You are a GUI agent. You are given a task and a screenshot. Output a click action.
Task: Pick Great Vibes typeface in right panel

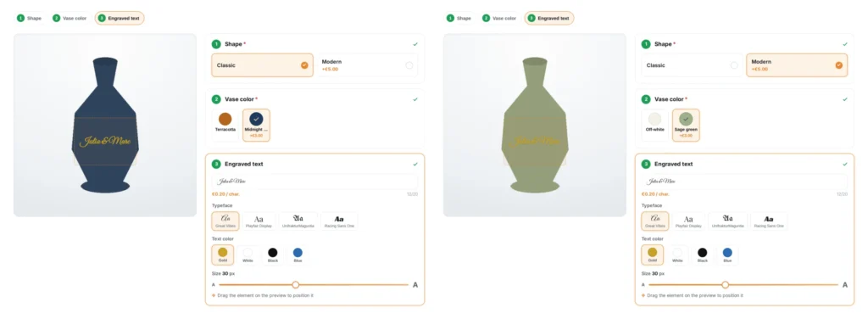coord(655,221)
